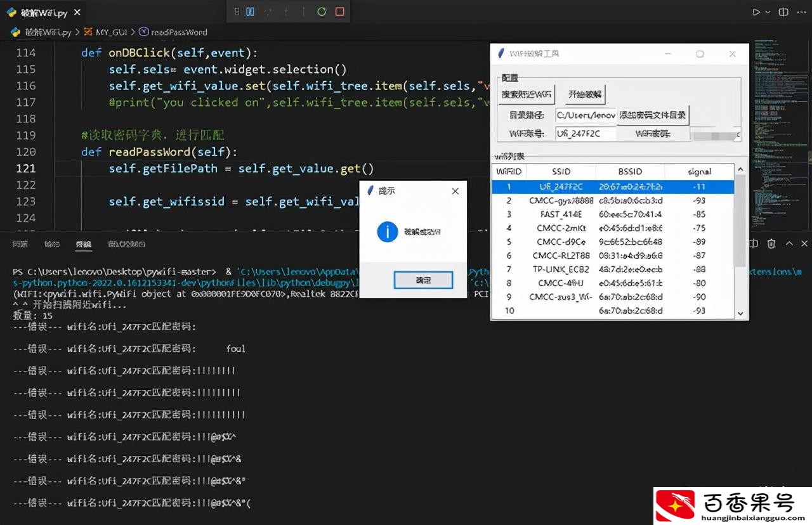Screen dimensions: 812x525
Task: Select the FAST_414E wifi row
Action: point(613,214)
